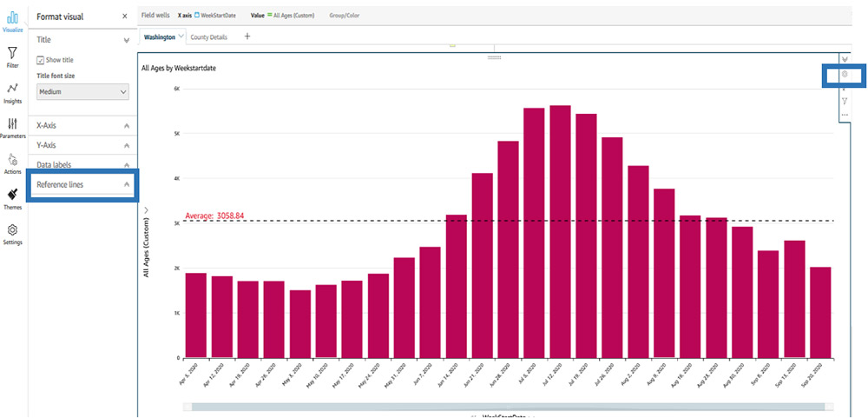This screenshot has height=418, width=868.
Task: Click the Format visual panel heading
Action: (60, 17)
